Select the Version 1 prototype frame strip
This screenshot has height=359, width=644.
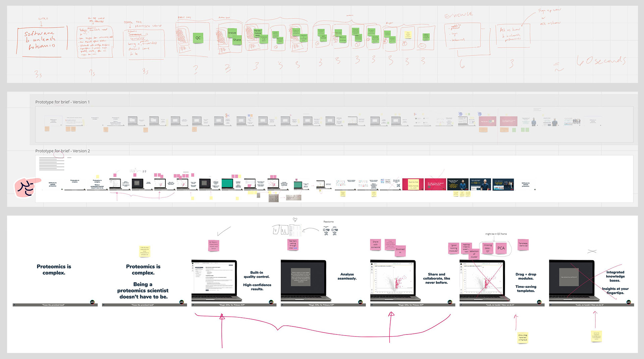pyautogui.click(x=334, y=124)
